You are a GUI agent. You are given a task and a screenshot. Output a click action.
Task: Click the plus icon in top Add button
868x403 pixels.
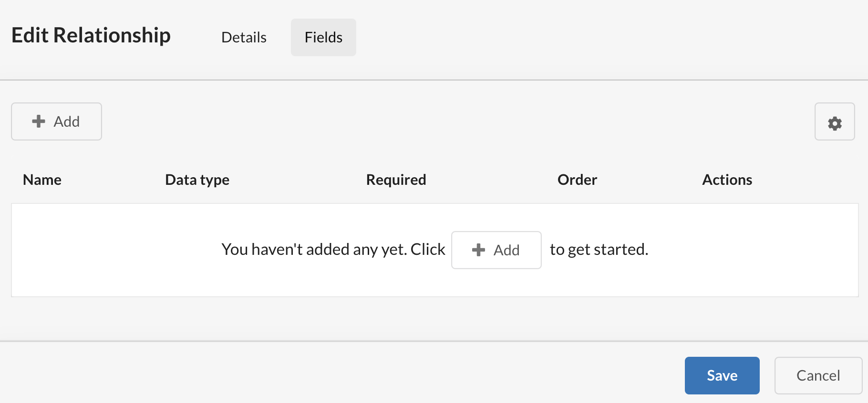coord(39,121)
